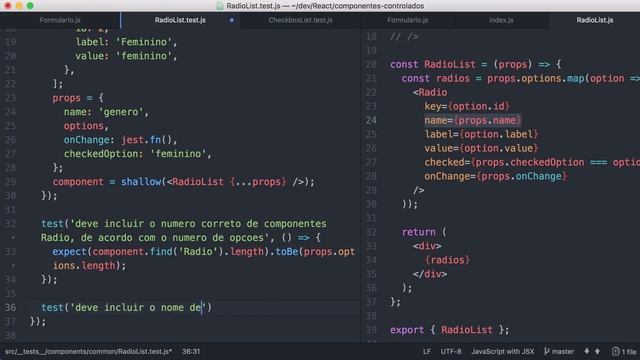The height and width of the screenshot is (360, 640).
Task: Click "const radios = props.options.map" line
Action: 520,78
